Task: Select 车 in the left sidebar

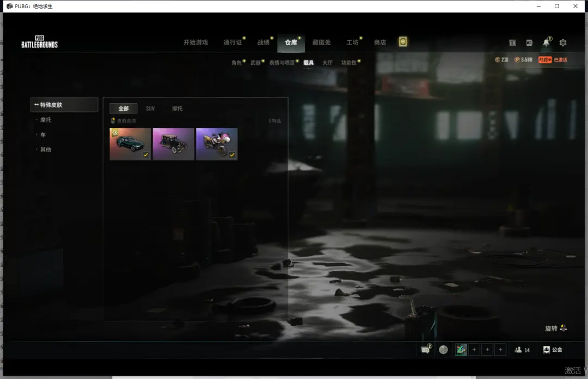Action: pos(43,134)
